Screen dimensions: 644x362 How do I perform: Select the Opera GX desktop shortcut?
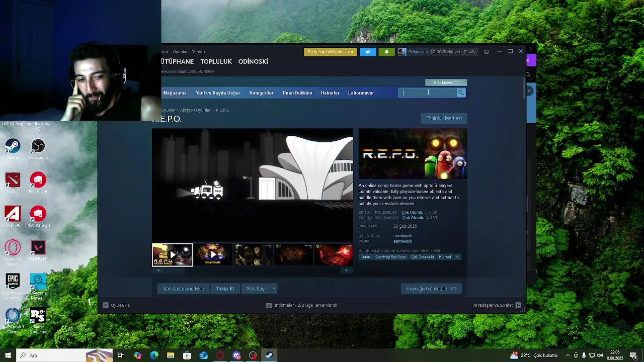[13, 253]
